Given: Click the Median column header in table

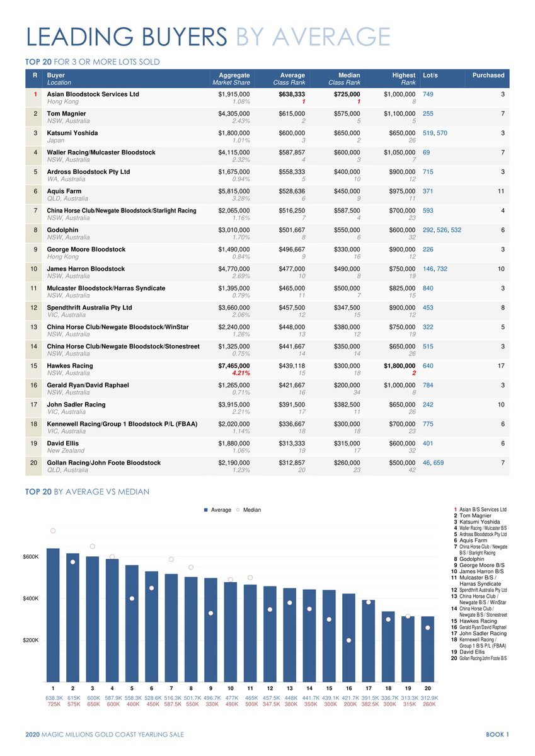Looking at the screenshot, I should [348, 75].
